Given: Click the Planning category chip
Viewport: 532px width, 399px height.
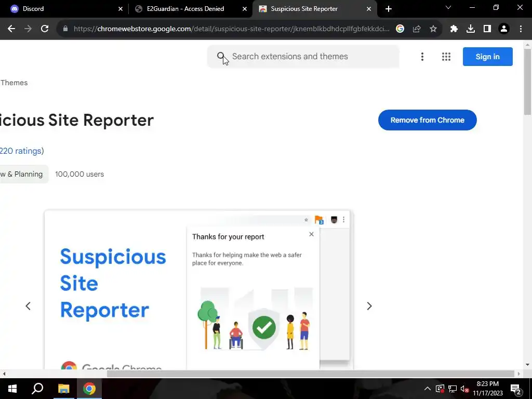Looking at the screenshot, I should (x=23, y=174).
